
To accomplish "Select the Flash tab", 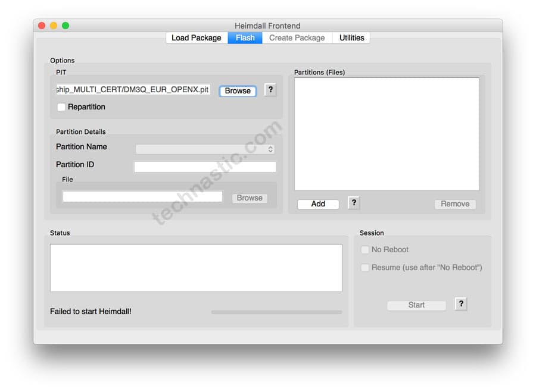I will (x=245, y=38).
